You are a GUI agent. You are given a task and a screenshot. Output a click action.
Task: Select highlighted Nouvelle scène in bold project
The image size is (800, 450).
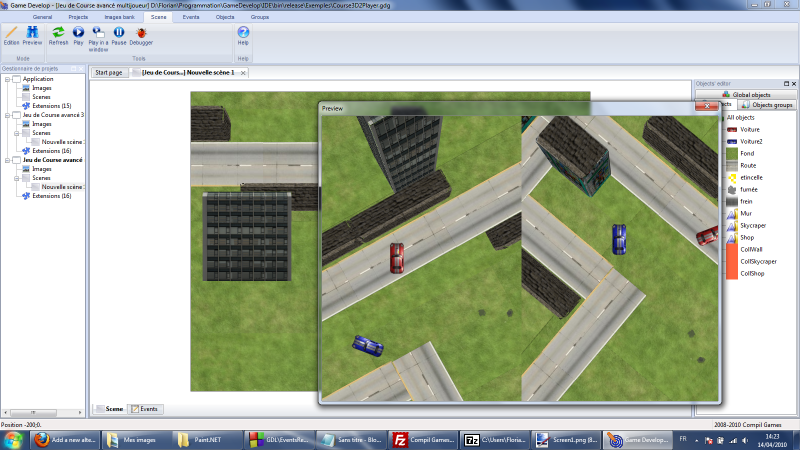pyautogui.click(x=62, y=187)
